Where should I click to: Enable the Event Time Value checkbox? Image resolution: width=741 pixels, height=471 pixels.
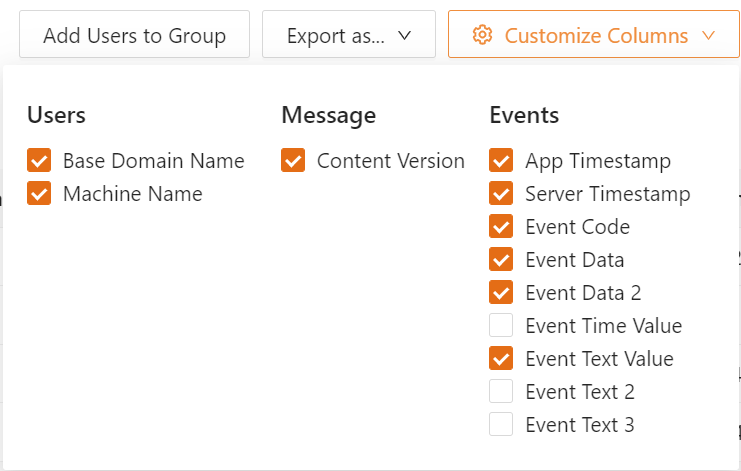(x=501, y=325)
